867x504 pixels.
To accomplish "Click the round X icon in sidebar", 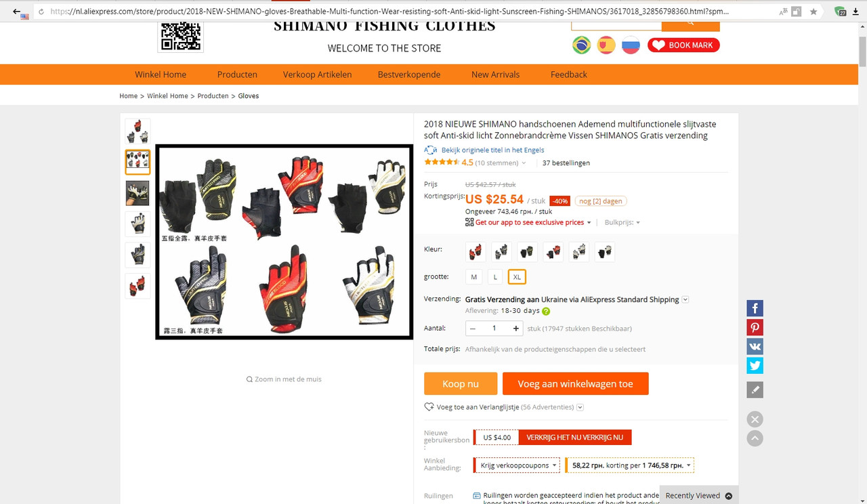I will tap(755, 419).
